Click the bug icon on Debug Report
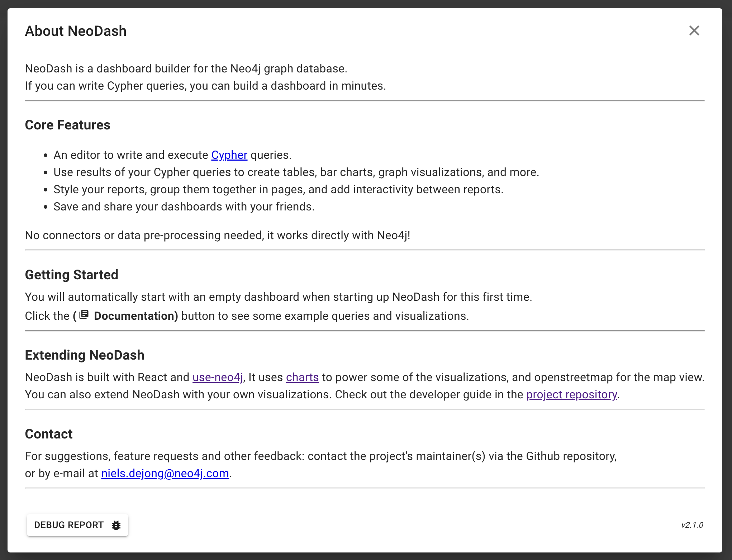The height and width of the screenshot is (560, 732). click(x=116, y=525)
